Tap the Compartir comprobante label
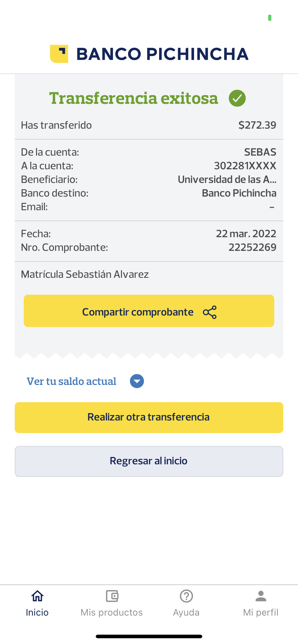This screenshot has height=644, width=298. pyautogui.click(x=138, y=312)
